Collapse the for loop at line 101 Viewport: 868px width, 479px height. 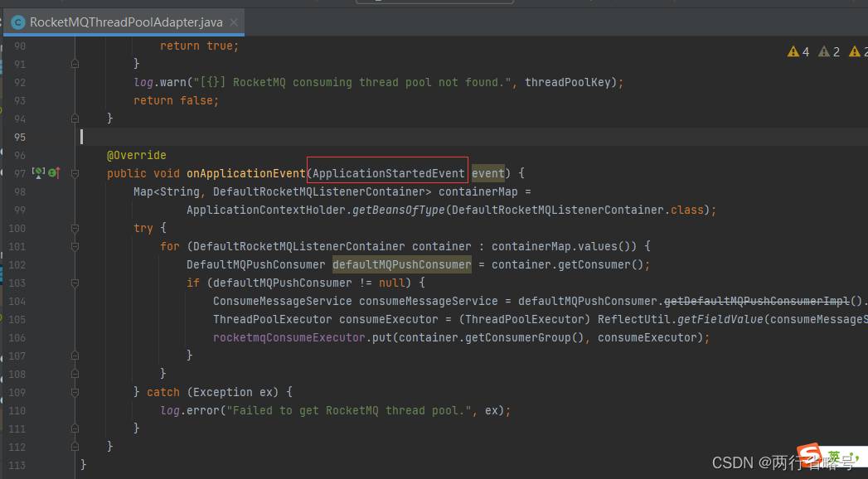pos(75,247)
